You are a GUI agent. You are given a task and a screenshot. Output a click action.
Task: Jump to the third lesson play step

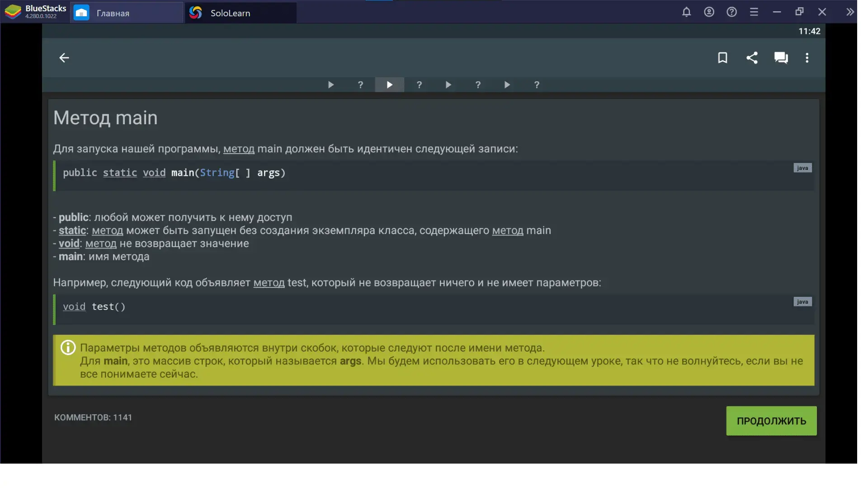(x=448, y=85)
